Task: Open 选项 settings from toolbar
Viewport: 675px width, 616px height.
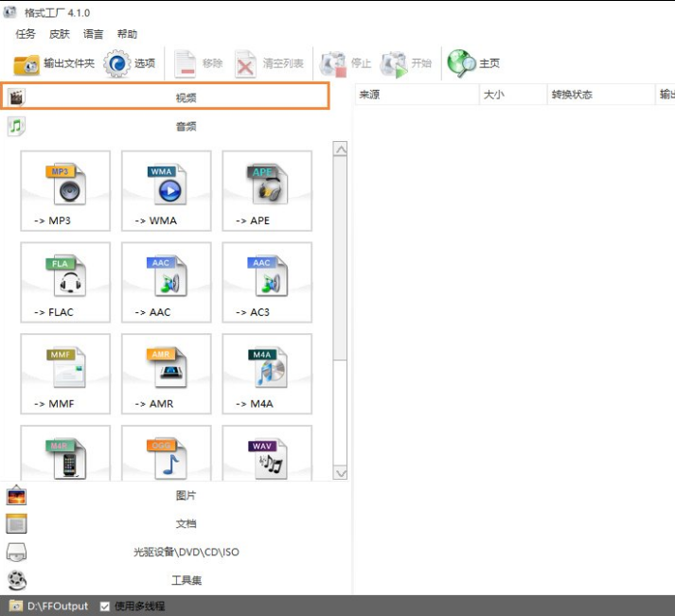Action: coord(130,63)
